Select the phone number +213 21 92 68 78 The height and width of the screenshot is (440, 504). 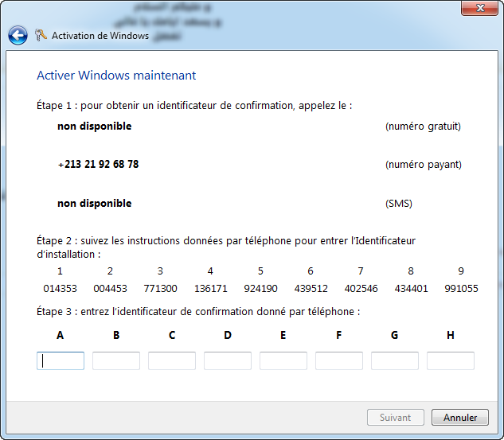pyautogui.click(x=99, y=164)
